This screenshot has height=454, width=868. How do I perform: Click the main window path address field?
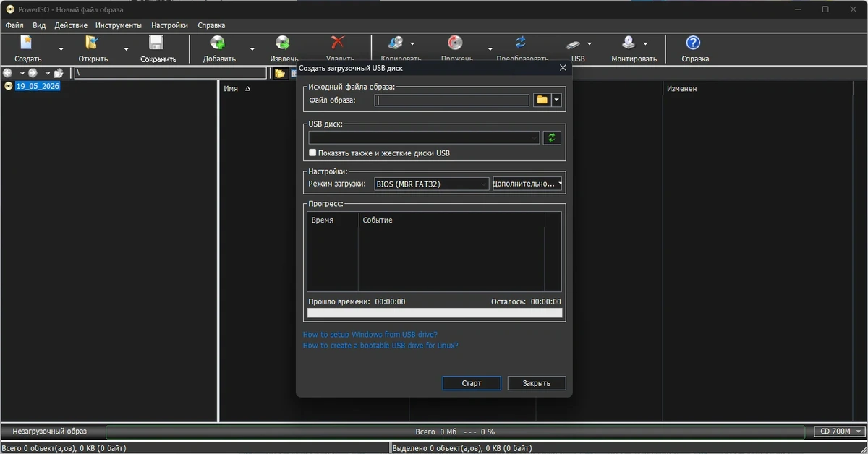pos(170,73)
